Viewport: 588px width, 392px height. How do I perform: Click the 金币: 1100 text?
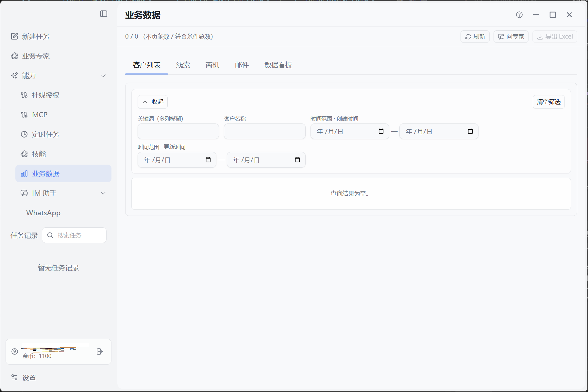pyautogui.click(x=37, y=356)
